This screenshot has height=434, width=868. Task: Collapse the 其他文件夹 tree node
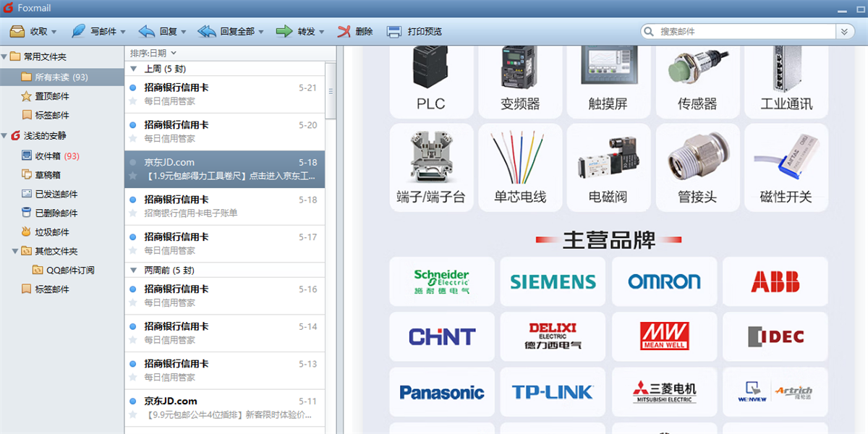coord(15,251)
